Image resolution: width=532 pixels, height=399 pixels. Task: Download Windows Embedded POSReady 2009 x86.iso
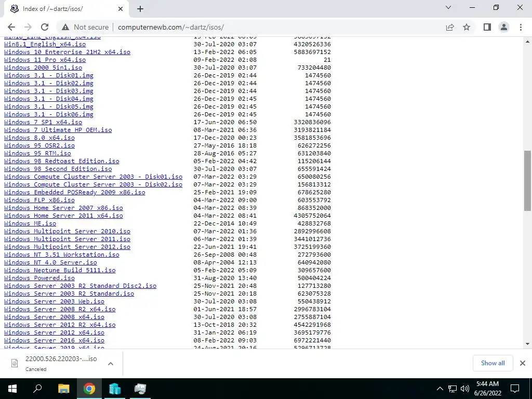tap(75, 192)
